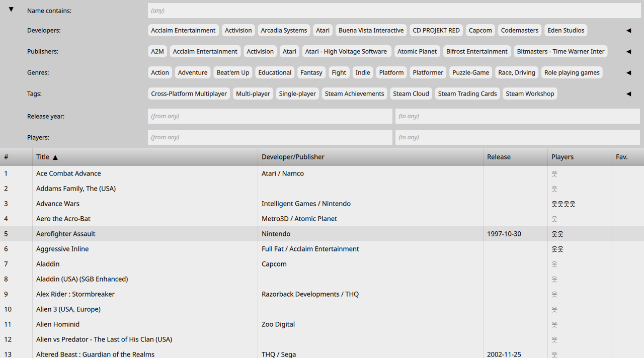Click the Players 'to' input field
The width and height of the screenshot is (644, 358).
pyautogui.click(x=518, y=137)
